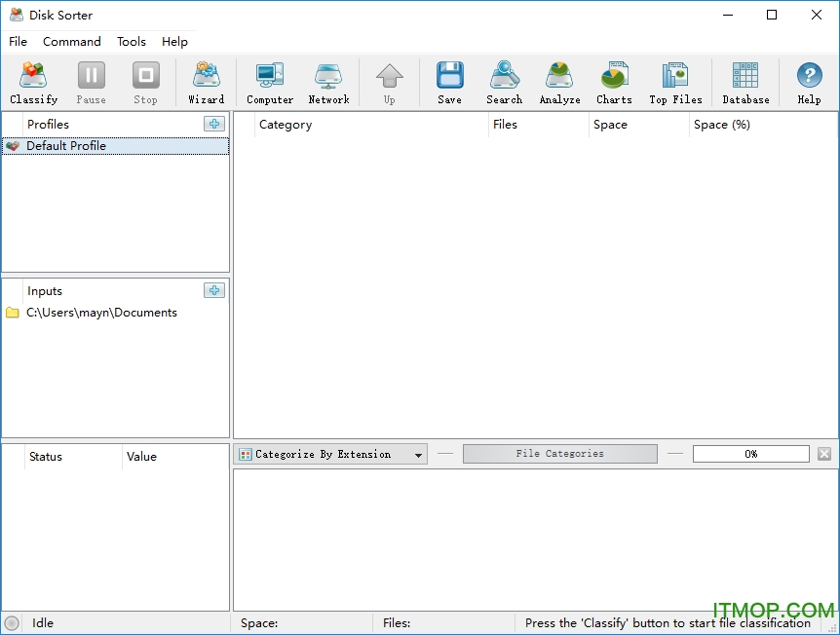Save the report with Save icon
The width and height of the screenshot is (840, 635).
click(449, 83)
